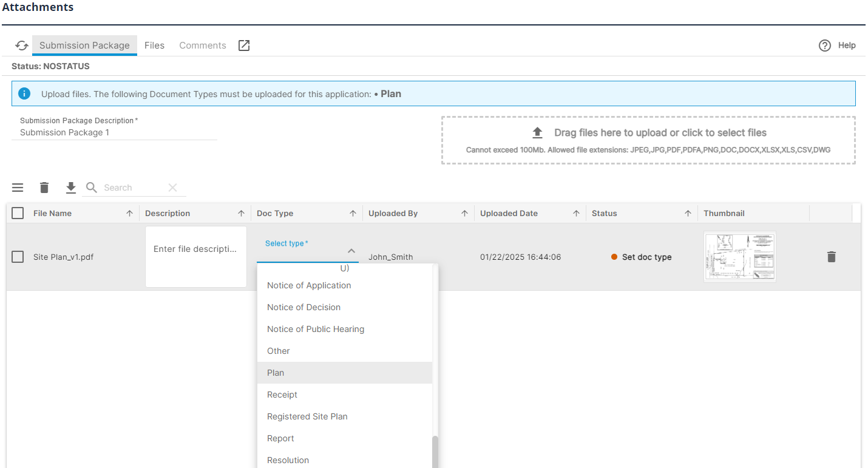This screenshot has width=868, height=468.
Task: Toggle the select all files checkbox
Action: 18,213
